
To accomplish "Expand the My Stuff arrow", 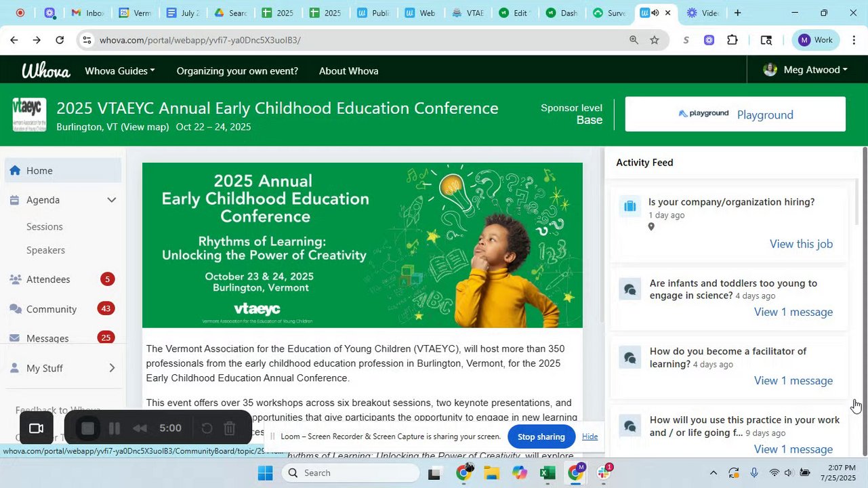I will pos(112,368).
